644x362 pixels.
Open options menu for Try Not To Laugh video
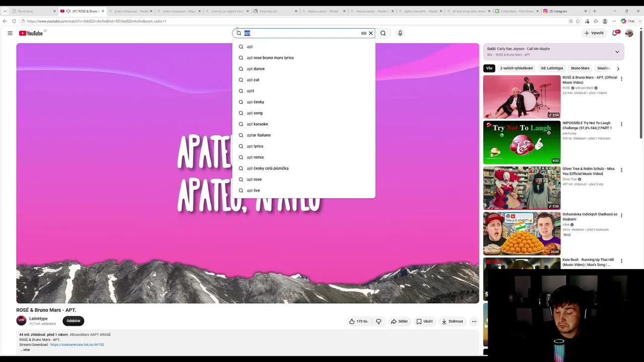point(621,124)
